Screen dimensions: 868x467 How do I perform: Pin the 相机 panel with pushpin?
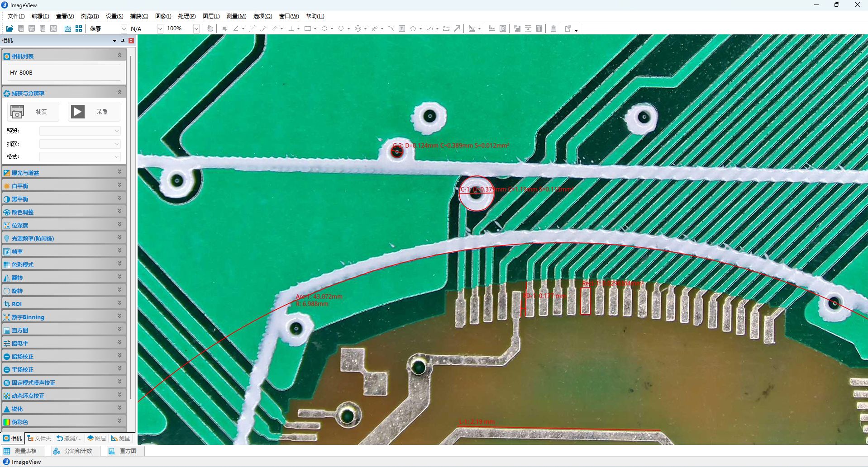pyautogui.click(x=123, y=41)
